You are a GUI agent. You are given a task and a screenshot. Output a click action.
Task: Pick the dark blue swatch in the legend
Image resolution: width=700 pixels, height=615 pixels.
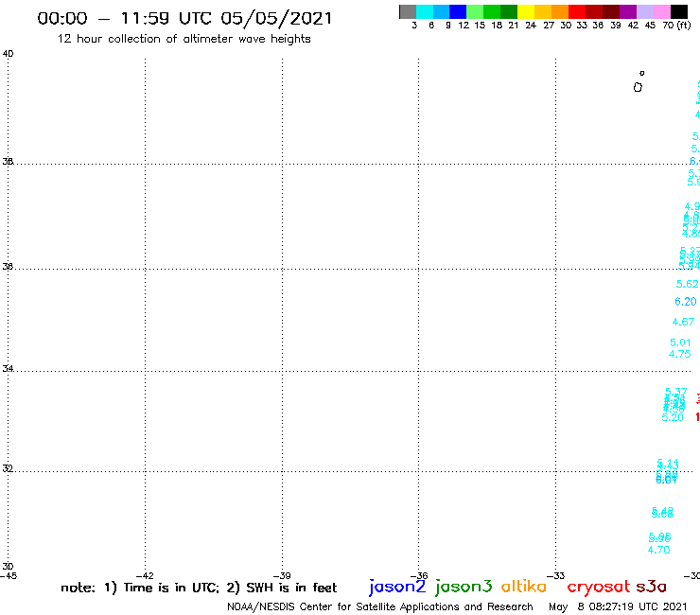pos(458,11)
